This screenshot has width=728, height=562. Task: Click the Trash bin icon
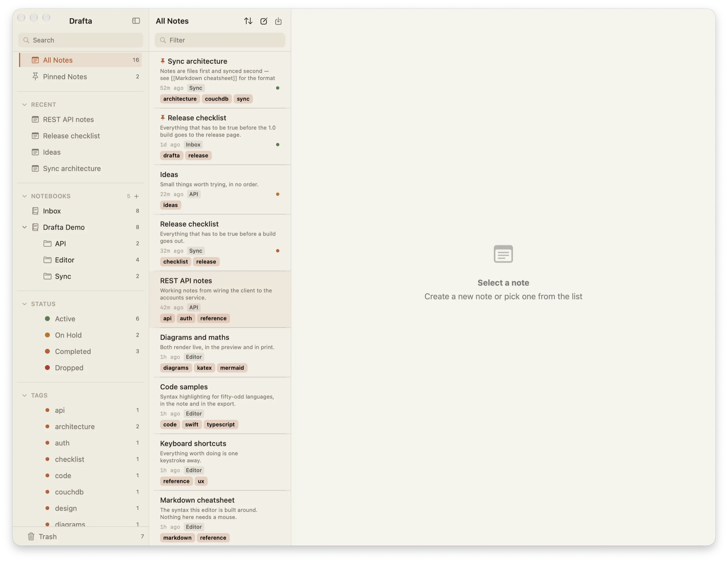[31, 536]
